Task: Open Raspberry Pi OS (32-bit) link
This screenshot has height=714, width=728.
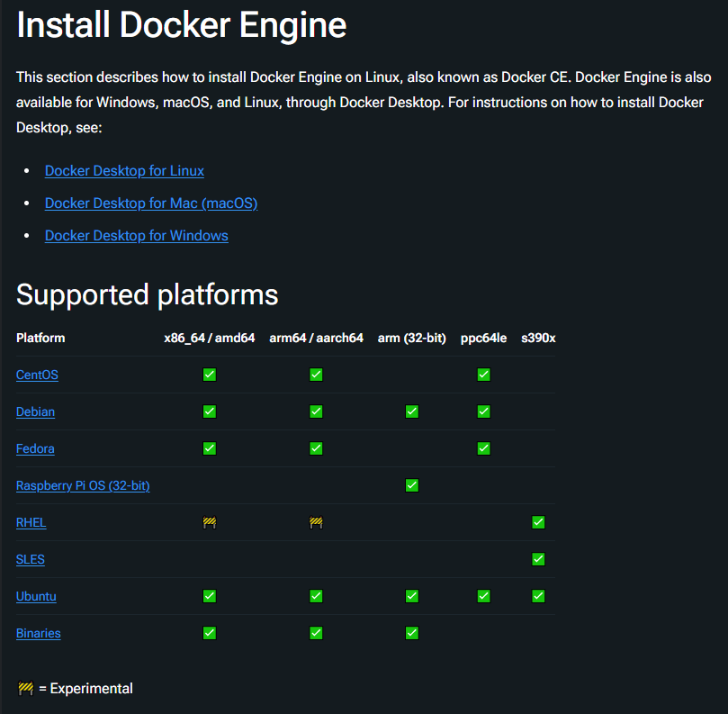Action: pos(83,486)
